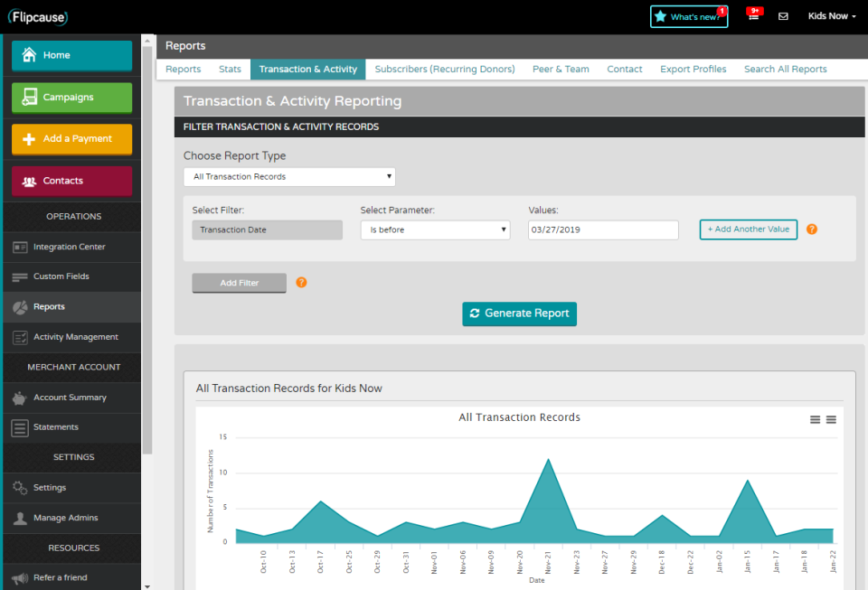Select Campaigns from the sidebar
868x590 pixels.
[71, 98]
